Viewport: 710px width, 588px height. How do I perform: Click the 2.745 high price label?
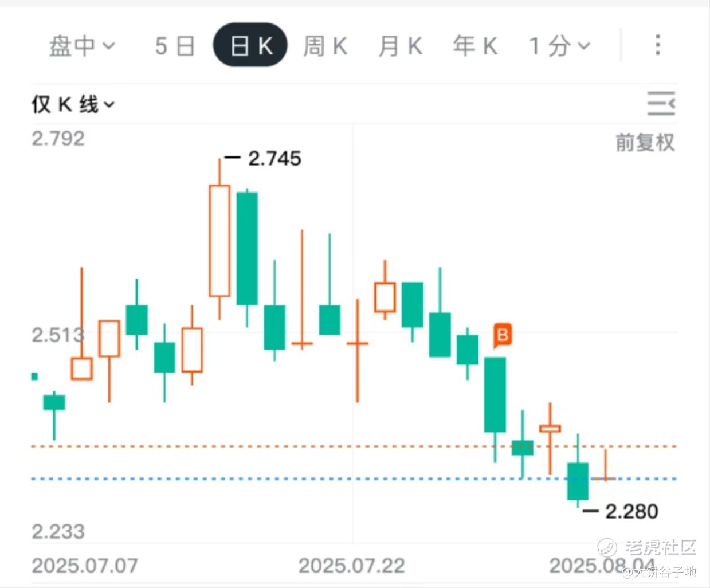pos(274,158)
